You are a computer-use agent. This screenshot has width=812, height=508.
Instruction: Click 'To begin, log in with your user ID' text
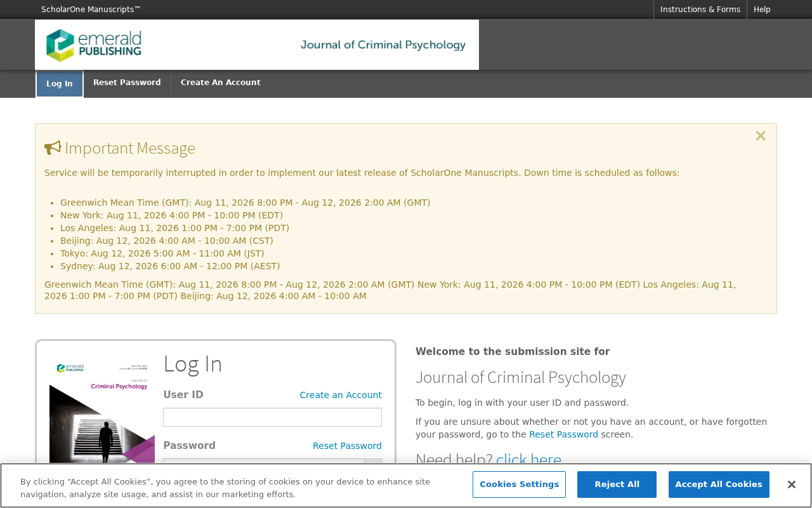pos(522,403)
